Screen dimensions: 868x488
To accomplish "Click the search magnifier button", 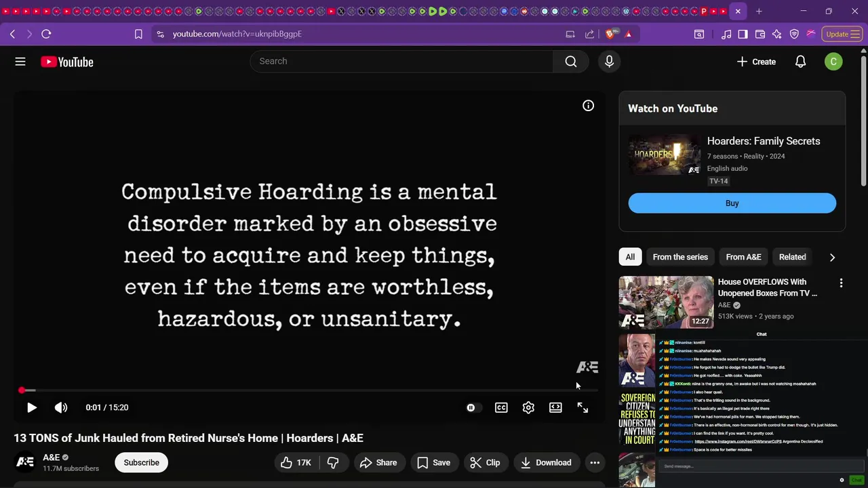I will [571, 62].
